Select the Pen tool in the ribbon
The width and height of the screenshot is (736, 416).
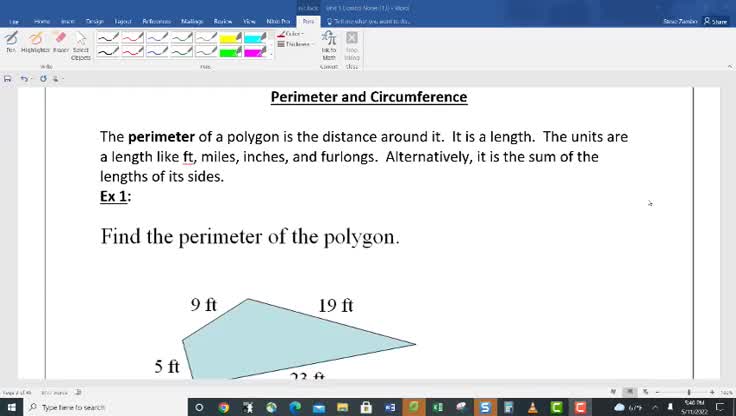pyautogui.click(x=11, y=40)
